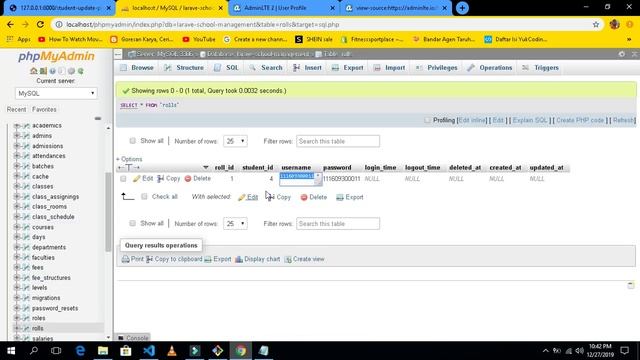Click the volume tray icon
The width and height of the screenshot is (640, 360).
(x=579, y=351)
